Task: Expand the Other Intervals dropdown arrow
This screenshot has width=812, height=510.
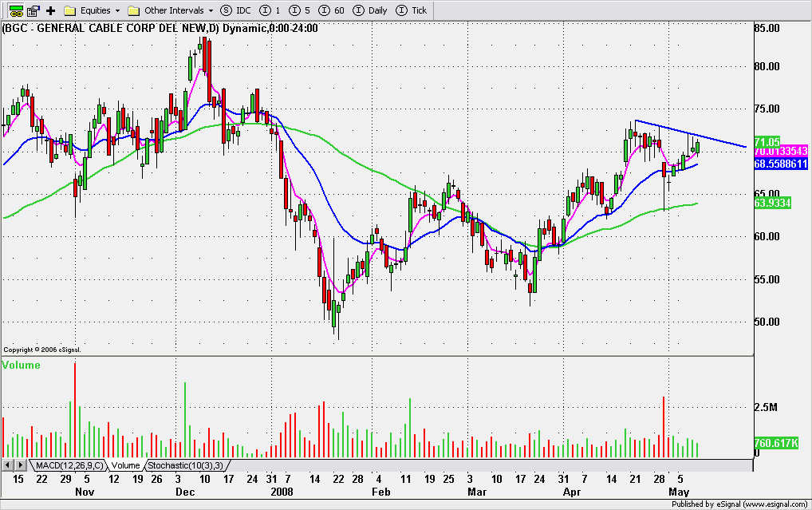Action: click(211, 11)
